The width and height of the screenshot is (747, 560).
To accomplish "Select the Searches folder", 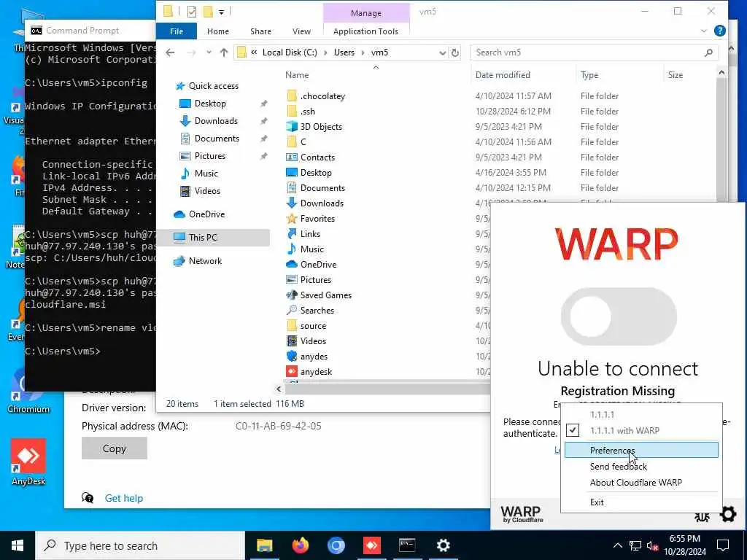I will [317, 311].
